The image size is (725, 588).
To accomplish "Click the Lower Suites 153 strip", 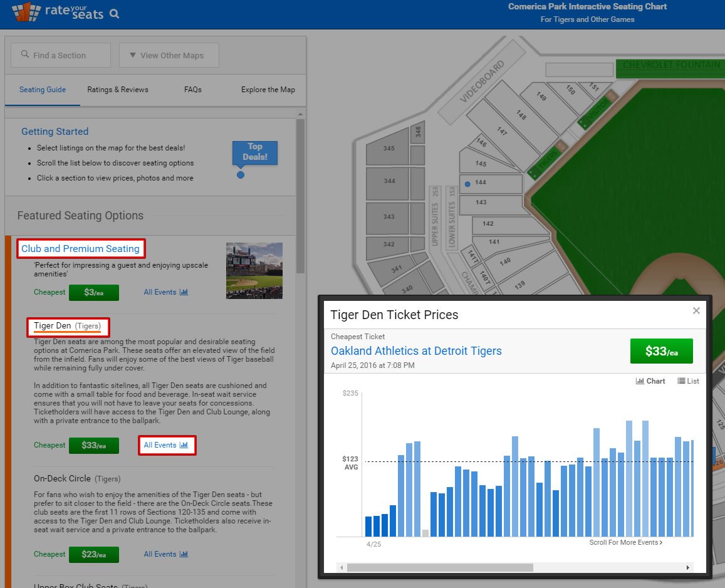I will (x=452, y=217).
